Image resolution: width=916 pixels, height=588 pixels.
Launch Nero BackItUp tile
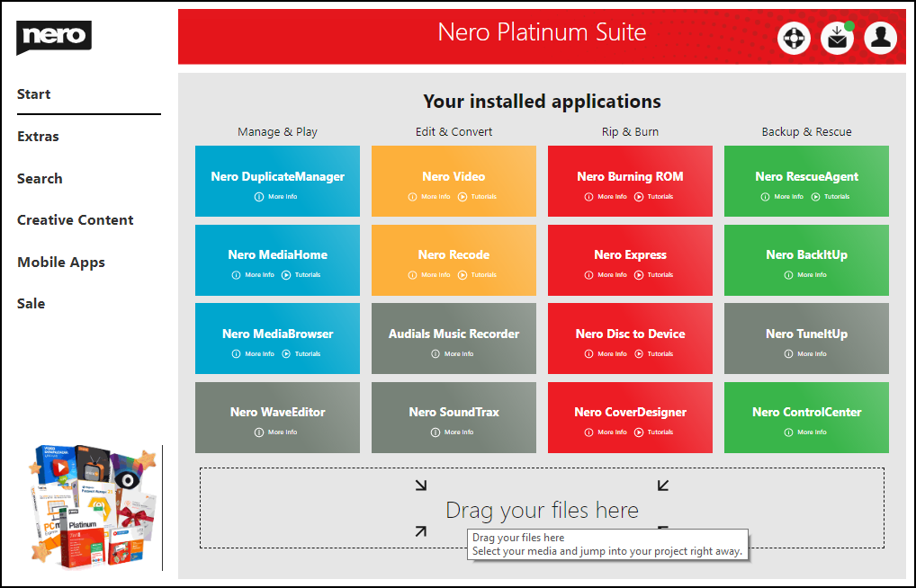tap(807, 260)
